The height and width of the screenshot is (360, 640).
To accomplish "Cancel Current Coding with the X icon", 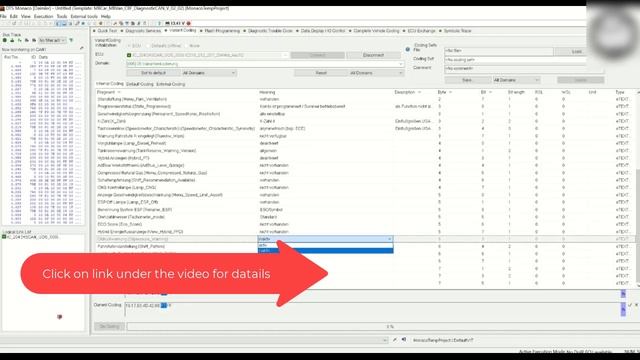I will pos(636,305).
